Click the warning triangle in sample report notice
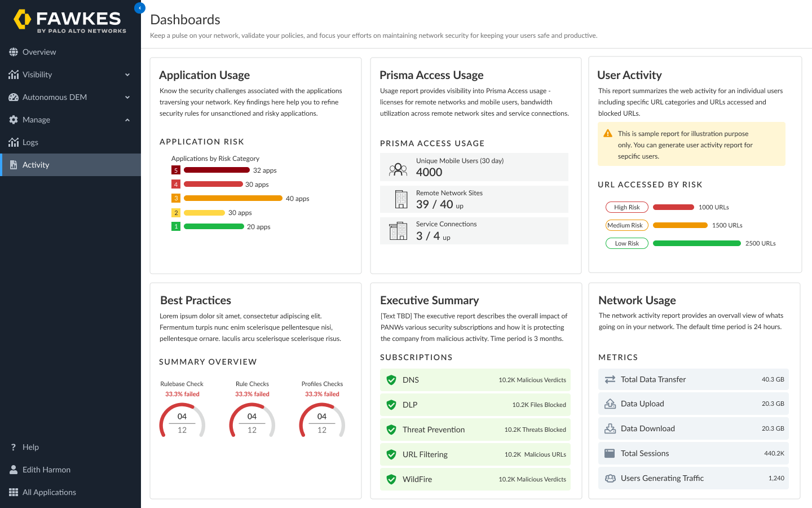812x508 pixels. (x=608, y=134)
